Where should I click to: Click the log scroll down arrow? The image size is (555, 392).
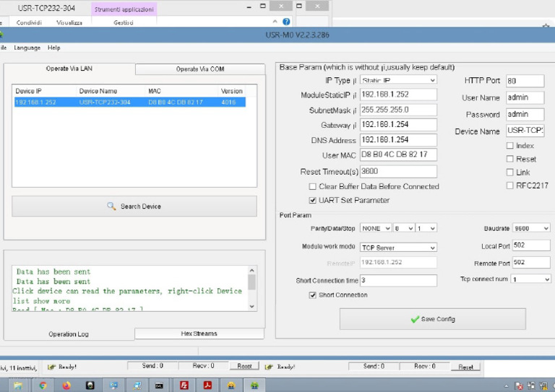coord(251,307)
